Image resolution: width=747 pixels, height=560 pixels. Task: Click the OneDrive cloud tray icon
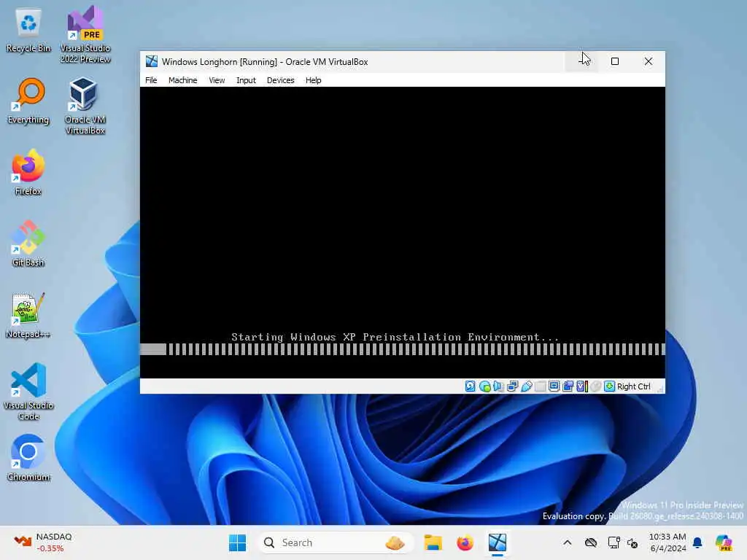click(591, 542)
